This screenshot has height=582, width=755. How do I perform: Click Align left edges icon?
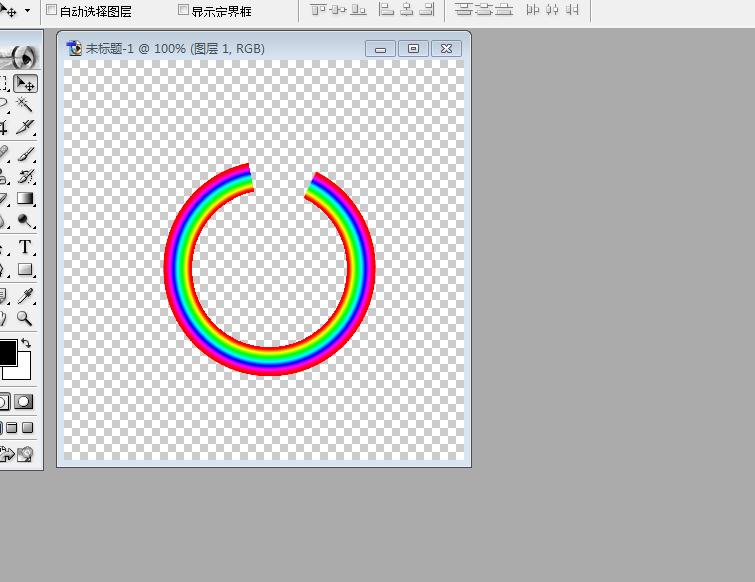(x=386, y=10)
